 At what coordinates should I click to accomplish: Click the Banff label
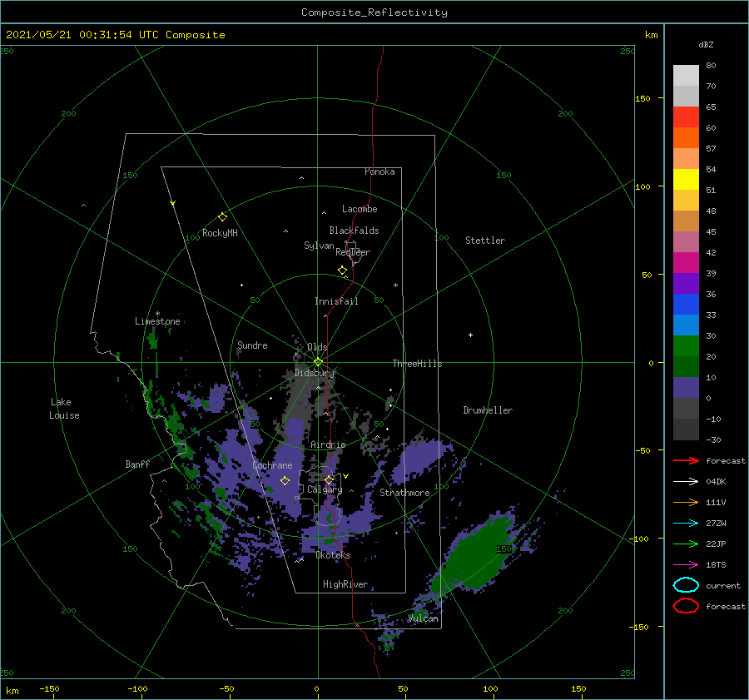[137, 464]
